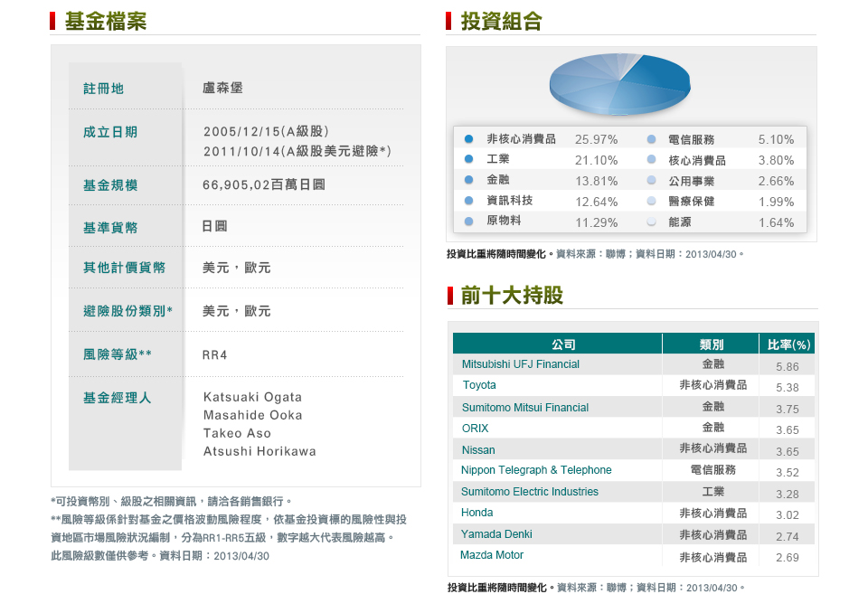Click the 非核心消費品 legend color dot
Image resolution: width=868 pixels, height=613 pixels.
click(x=468, y=139)
